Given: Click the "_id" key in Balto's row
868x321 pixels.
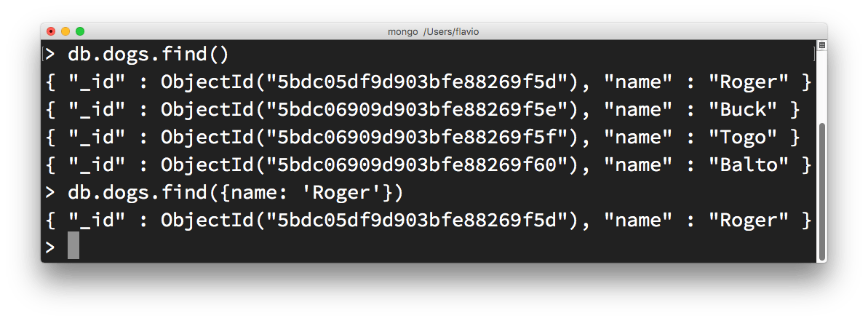Looking at the screenshot, I should [95, 165].
